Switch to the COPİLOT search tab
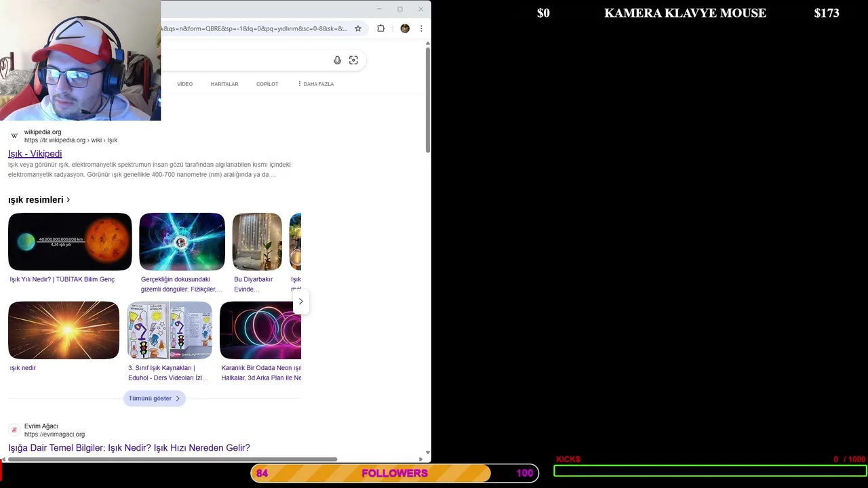The image size is (868, 488). click(267, 84)
